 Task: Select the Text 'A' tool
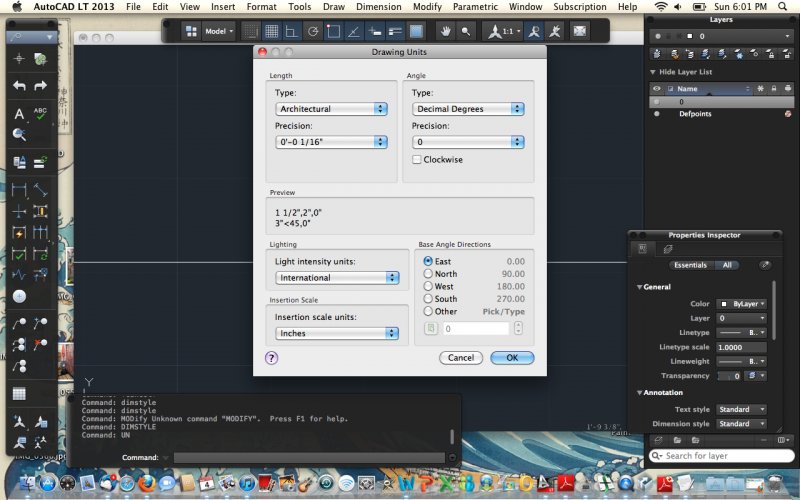pyautogui.click(x=19, y=113)
